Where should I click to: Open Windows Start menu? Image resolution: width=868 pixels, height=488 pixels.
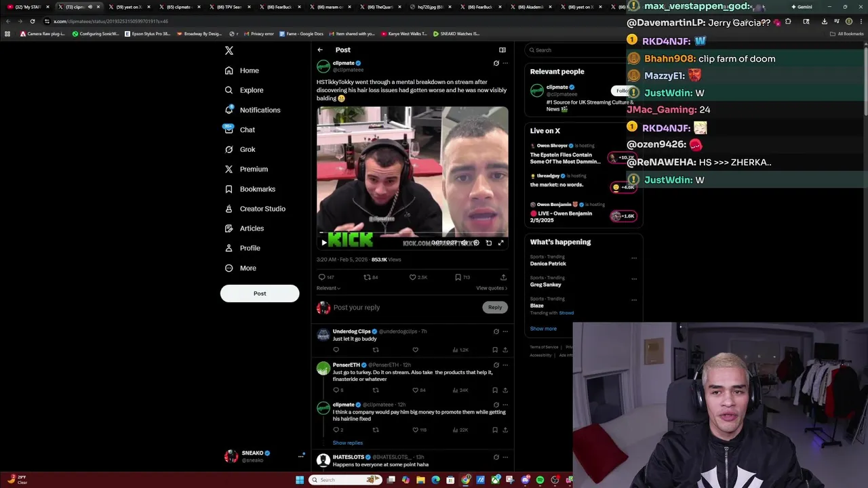point(300,480)
